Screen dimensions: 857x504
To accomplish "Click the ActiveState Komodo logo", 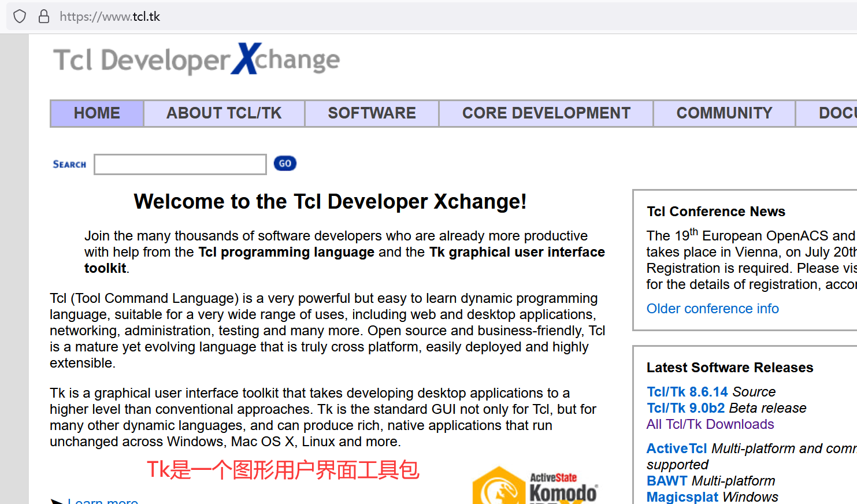I will click(x=535, y=486).
